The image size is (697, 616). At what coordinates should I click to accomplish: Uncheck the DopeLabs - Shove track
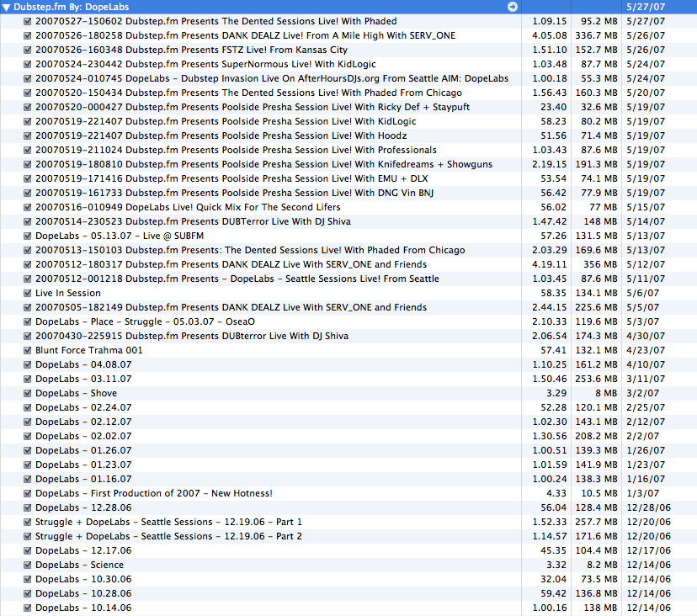click(x=27, y=393)
